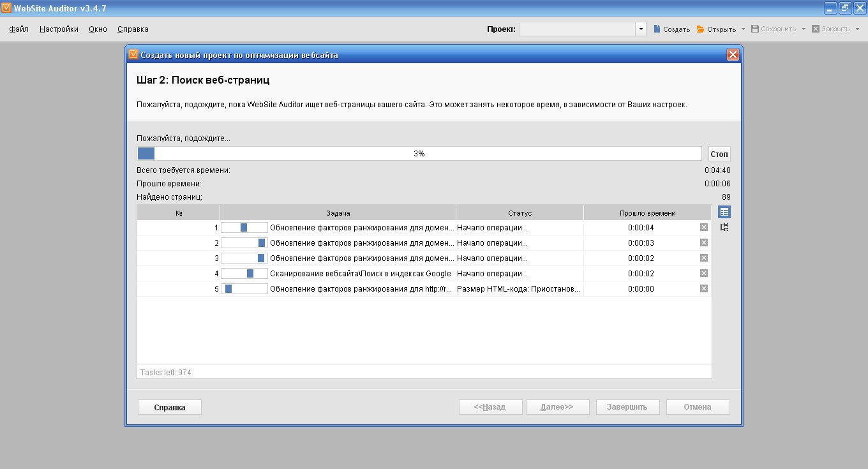
Task: Click the WebSite Auditor app icon in title bar
Action: coord(7,8)
